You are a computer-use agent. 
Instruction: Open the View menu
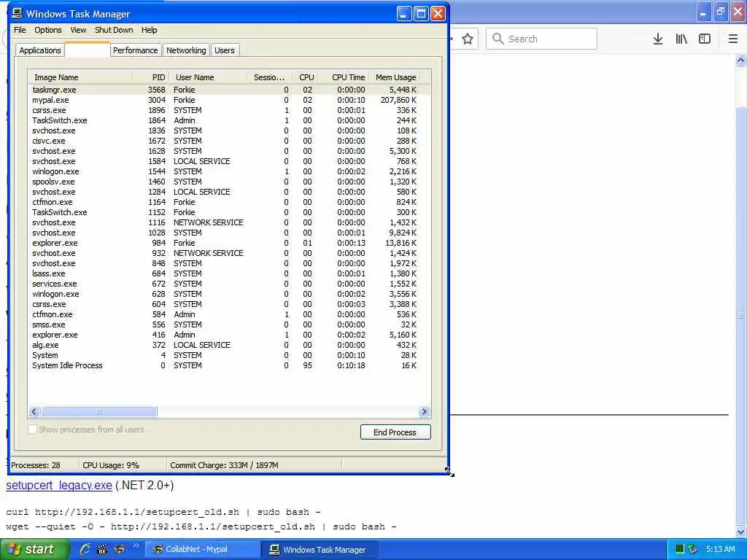point(78,30)
